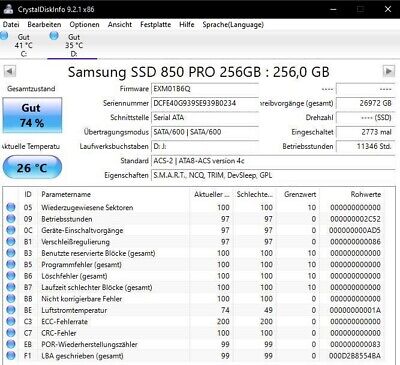Go to previous disk with left arrow
This screenshot has height=365, width=400.
point(10,71)
